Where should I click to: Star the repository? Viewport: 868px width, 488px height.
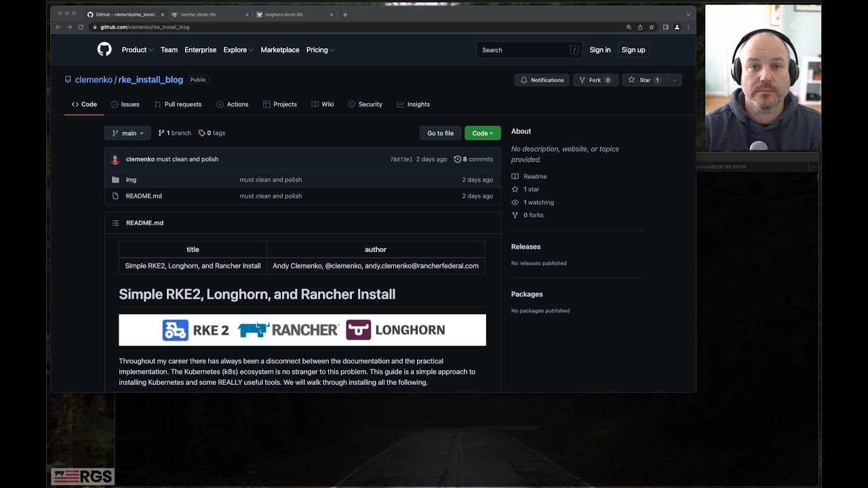coord(644,80)
